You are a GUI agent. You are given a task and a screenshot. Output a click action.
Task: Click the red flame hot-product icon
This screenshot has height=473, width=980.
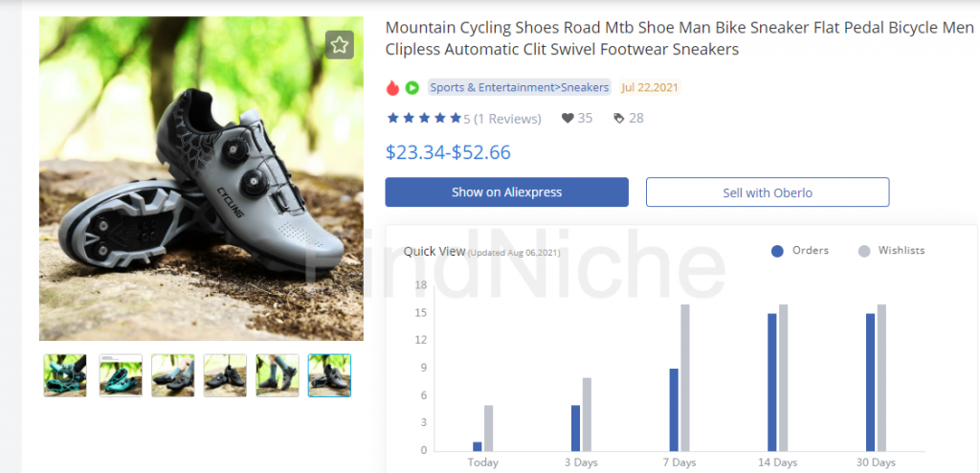392,87
